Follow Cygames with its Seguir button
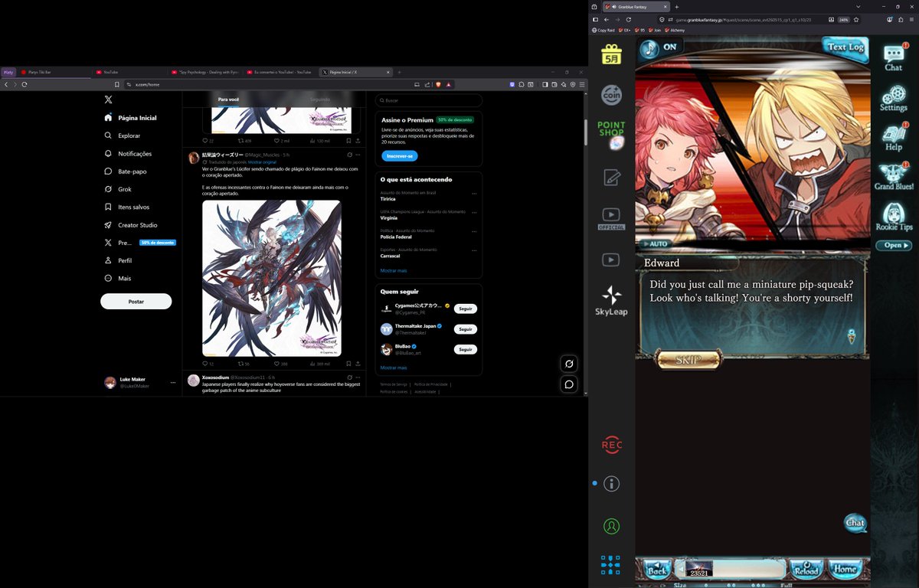Viewport: 919px width, 588px height. 465,309
